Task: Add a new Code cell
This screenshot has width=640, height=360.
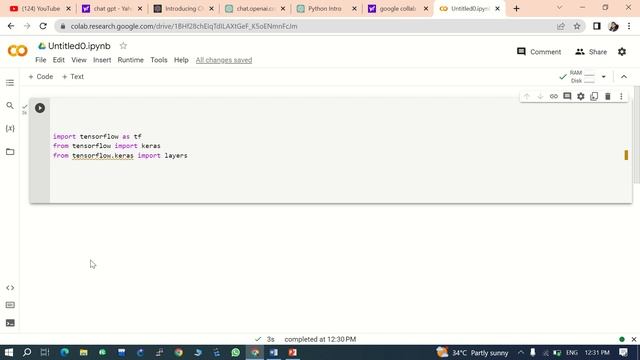Action: pos(41,77)
